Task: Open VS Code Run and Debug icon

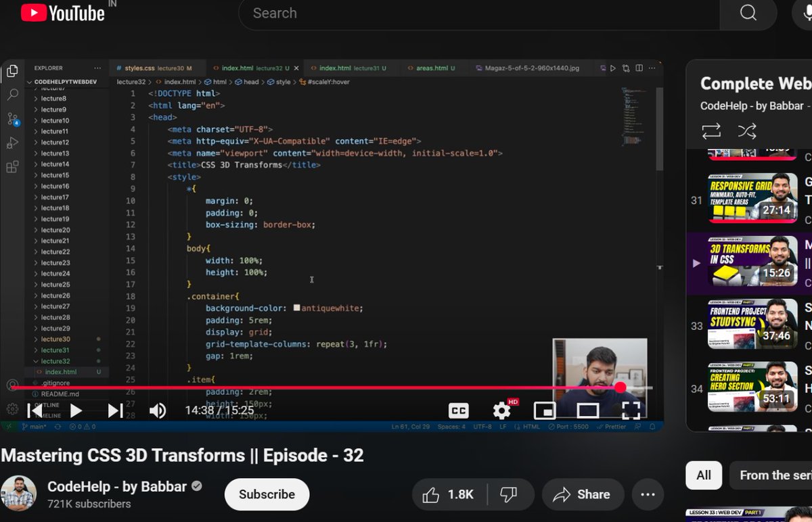Action: point(12,143)
